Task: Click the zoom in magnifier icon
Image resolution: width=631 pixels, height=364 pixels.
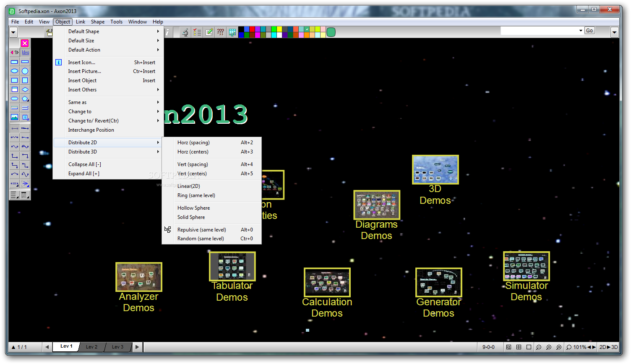Action: tap(549, 347)
